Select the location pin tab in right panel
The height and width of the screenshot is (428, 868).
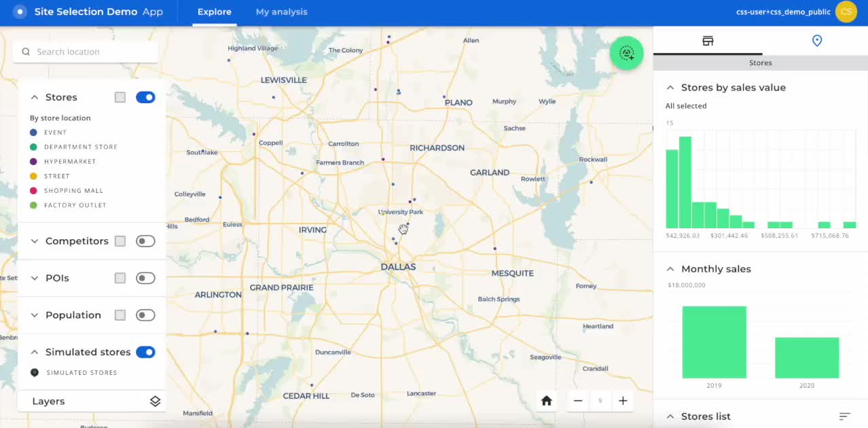pos(817,41)
